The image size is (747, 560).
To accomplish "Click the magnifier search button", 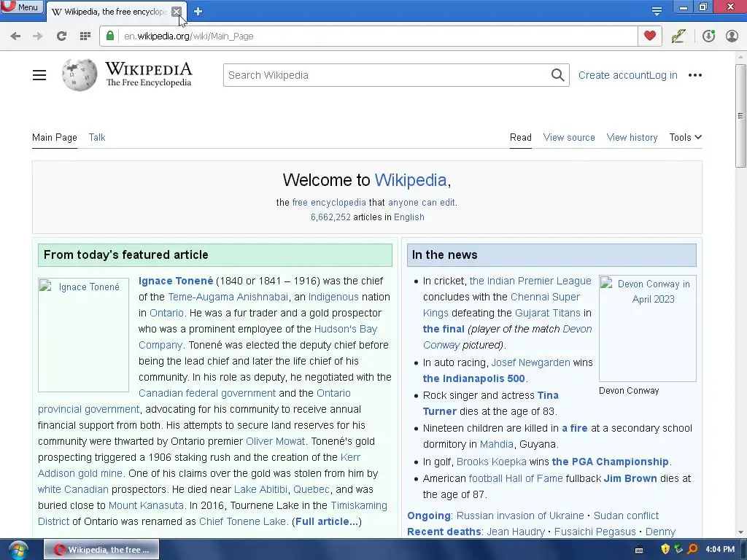I will click(x=558, y=75).
